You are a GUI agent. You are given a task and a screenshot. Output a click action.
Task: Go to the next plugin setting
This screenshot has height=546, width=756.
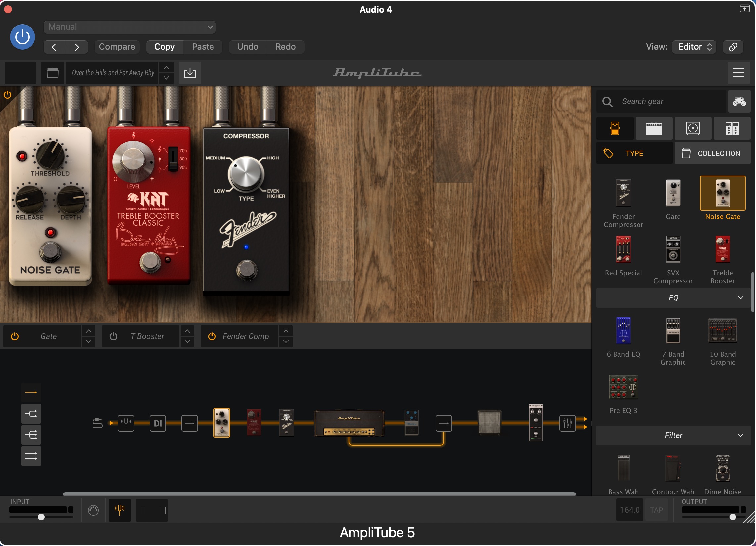click(77, 47)
